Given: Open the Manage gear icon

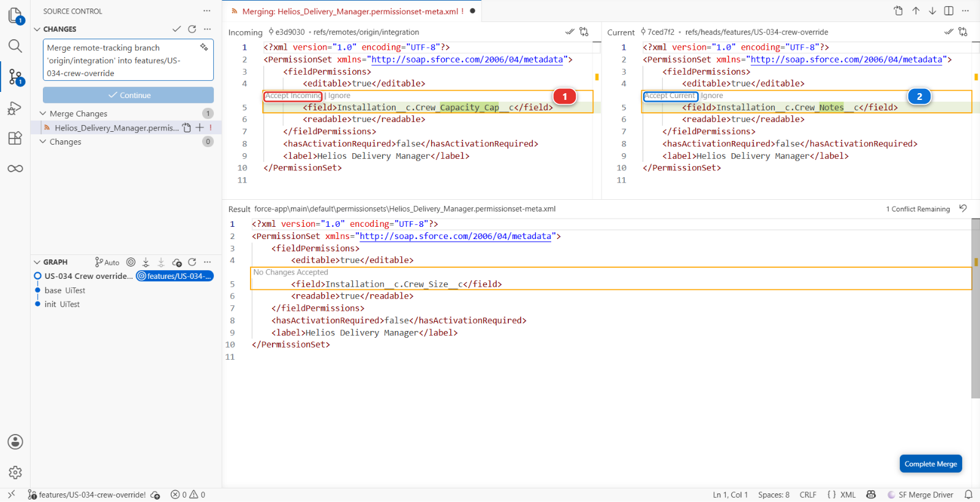Looking at the screenshot, I should tap(15, 473).
